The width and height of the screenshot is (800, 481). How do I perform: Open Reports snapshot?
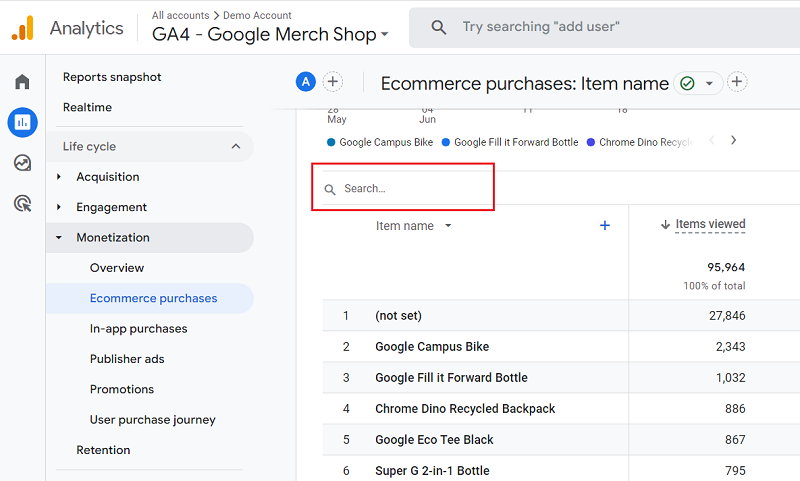point(112,77)
